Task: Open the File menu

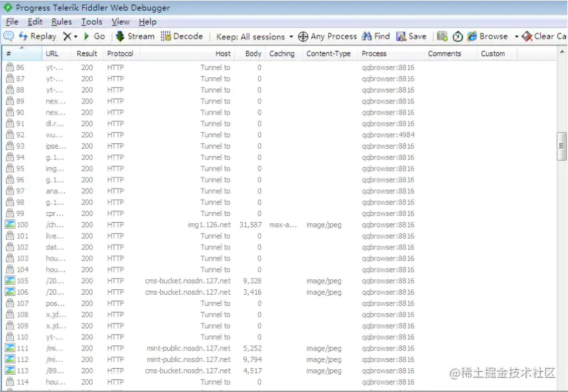Action: pyautogui.click(x=12, y=22)
